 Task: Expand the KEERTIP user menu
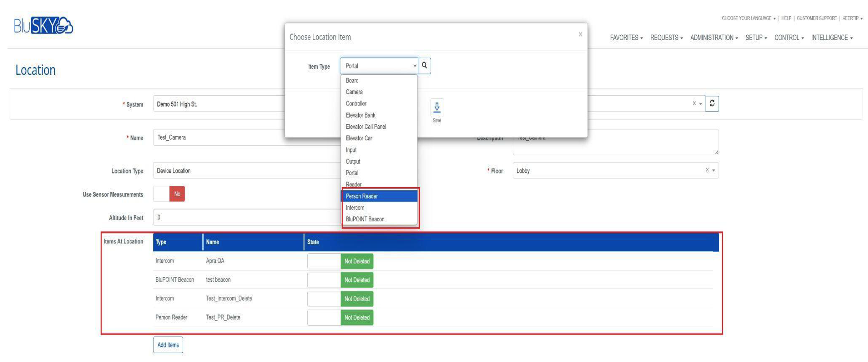click(852, 18)
